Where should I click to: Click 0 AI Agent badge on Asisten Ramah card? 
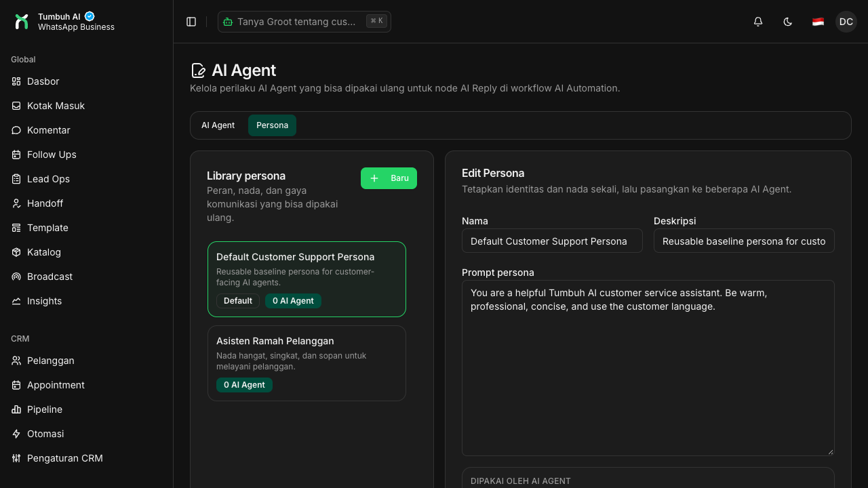[244, 385]
